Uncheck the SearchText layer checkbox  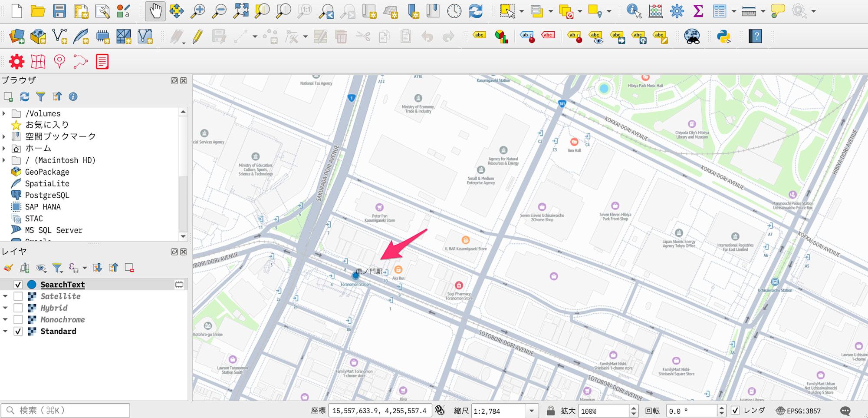(18, 285)
